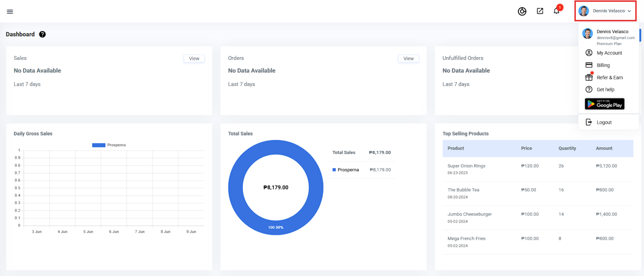This screenshot has height=276, width=644.
Task: Click the 06-23-2023 date under Super Onion Rings
Action: (x=458, y=173)
